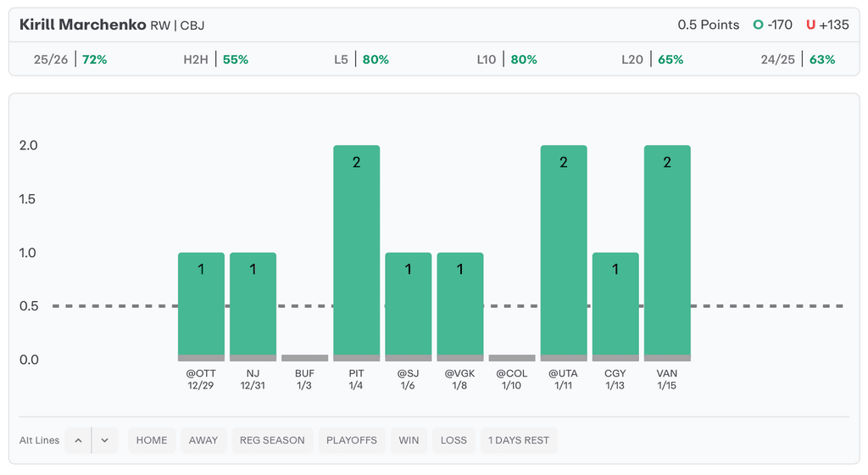Click the Alt Lines up chevron
868x475 pixels.
pos(78,440)
